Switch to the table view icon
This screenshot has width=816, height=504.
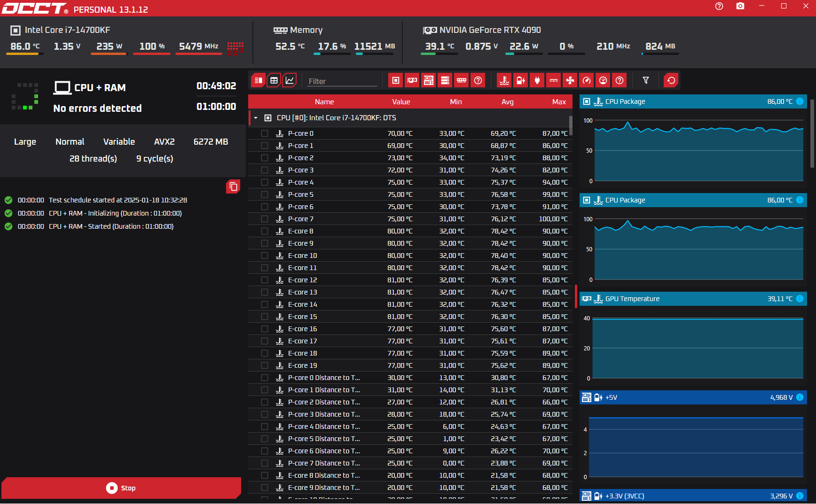pyautogui.click(x=274, y=80)
